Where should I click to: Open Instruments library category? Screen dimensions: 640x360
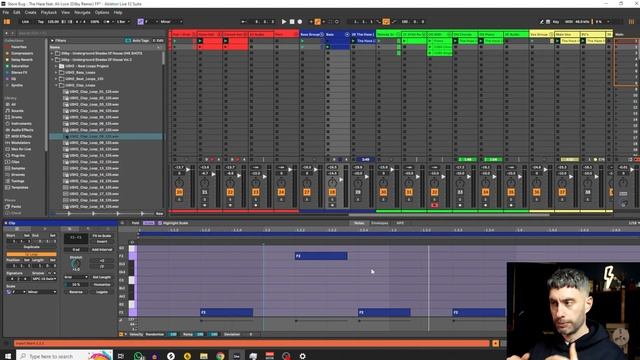tap(21, 124)
